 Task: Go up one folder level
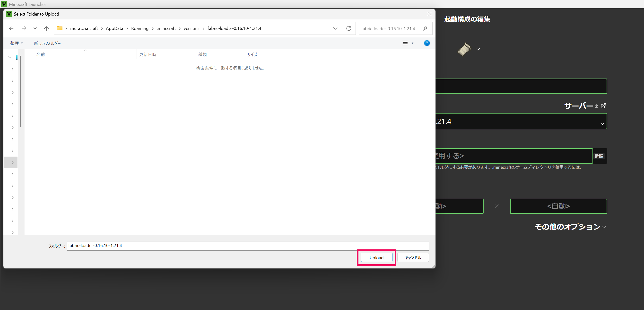(46, 28)
